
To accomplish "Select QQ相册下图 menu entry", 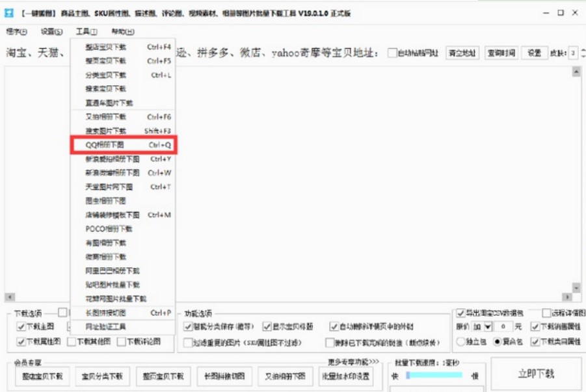I will coord(123,144).
